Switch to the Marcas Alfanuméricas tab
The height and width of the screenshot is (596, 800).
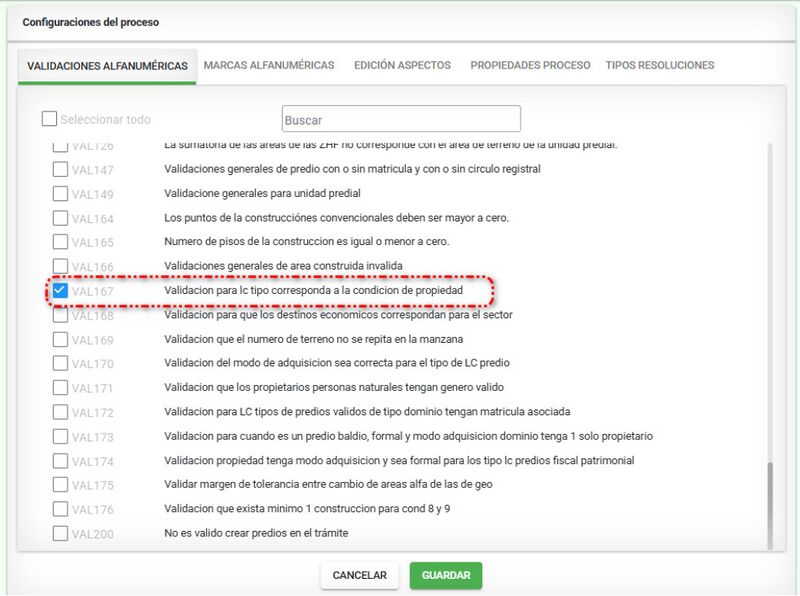click(x=269, y=65)
